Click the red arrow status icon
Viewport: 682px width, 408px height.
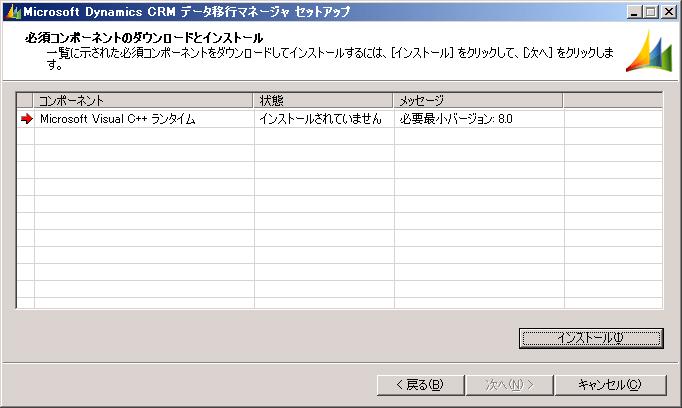click(x=27, y=119)
